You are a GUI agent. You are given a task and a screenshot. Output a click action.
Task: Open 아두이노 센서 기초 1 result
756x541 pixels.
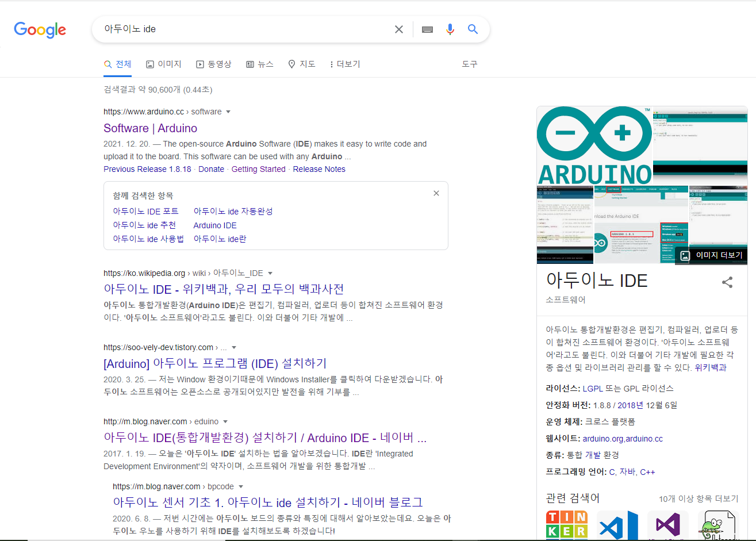[x=268, y=502]
